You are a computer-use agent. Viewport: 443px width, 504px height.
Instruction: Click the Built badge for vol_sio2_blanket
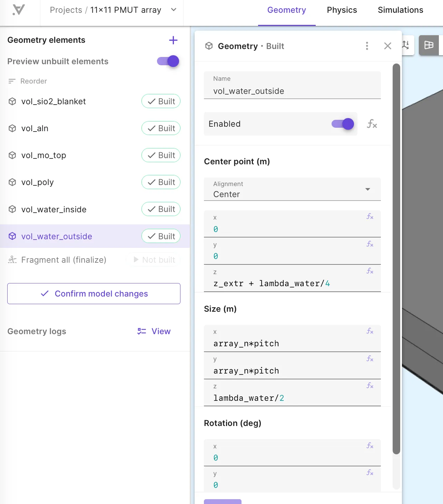point(161,101)
